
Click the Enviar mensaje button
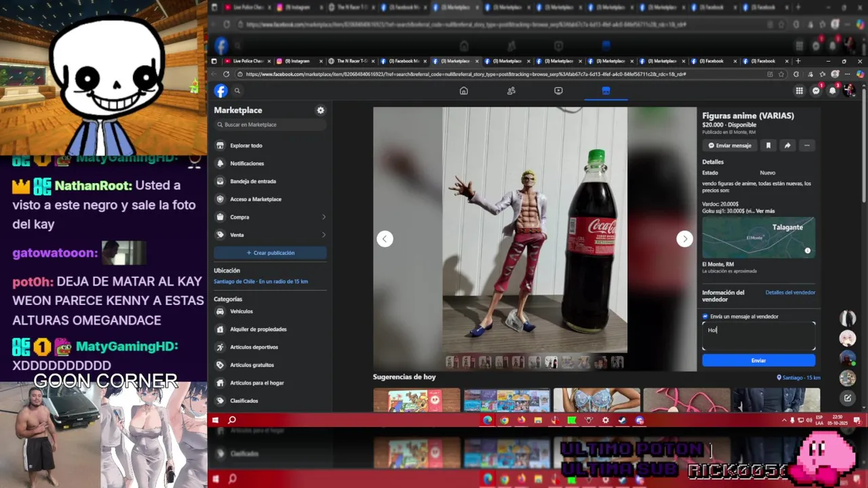[x=730, y=145]
